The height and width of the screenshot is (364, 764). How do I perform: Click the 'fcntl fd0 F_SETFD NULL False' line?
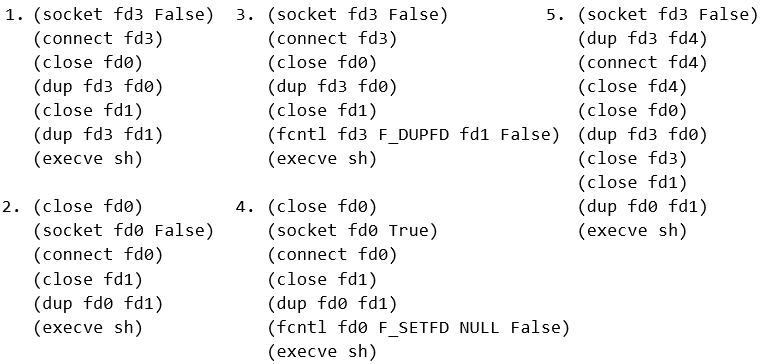419,327
